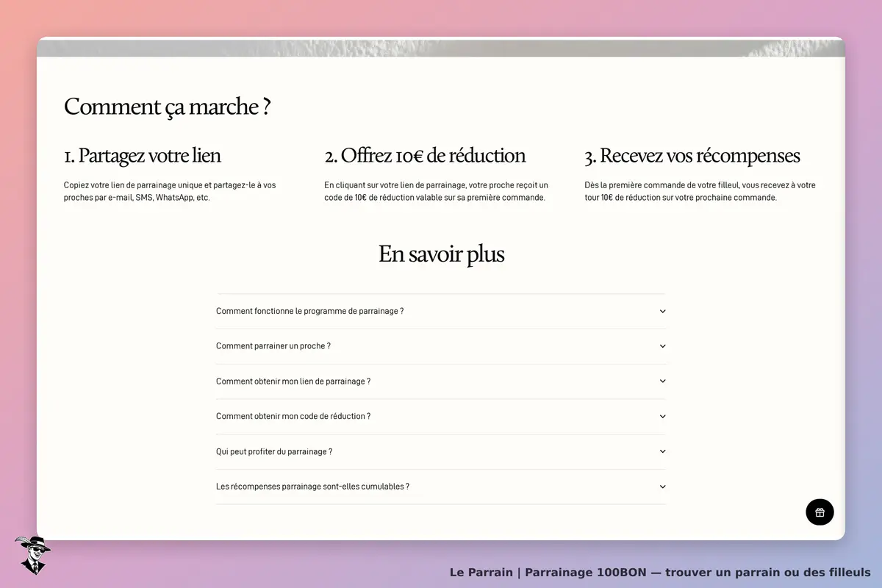The height and width of the screenshot is (588, 882).
Task: Expand 'Comment parrainer un proche ?' chevron
Action: coord(662,346)
